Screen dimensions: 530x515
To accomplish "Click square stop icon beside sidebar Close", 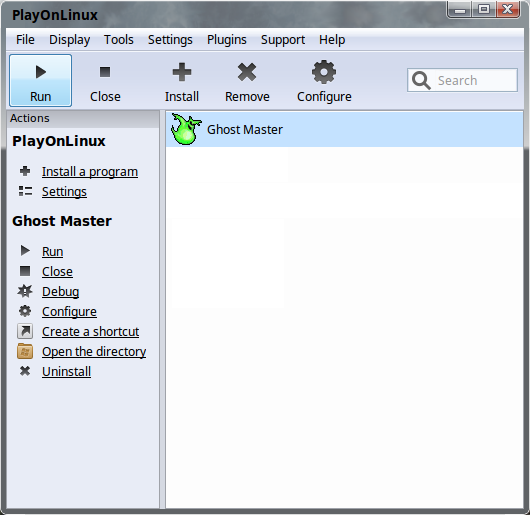I will 25,271.
